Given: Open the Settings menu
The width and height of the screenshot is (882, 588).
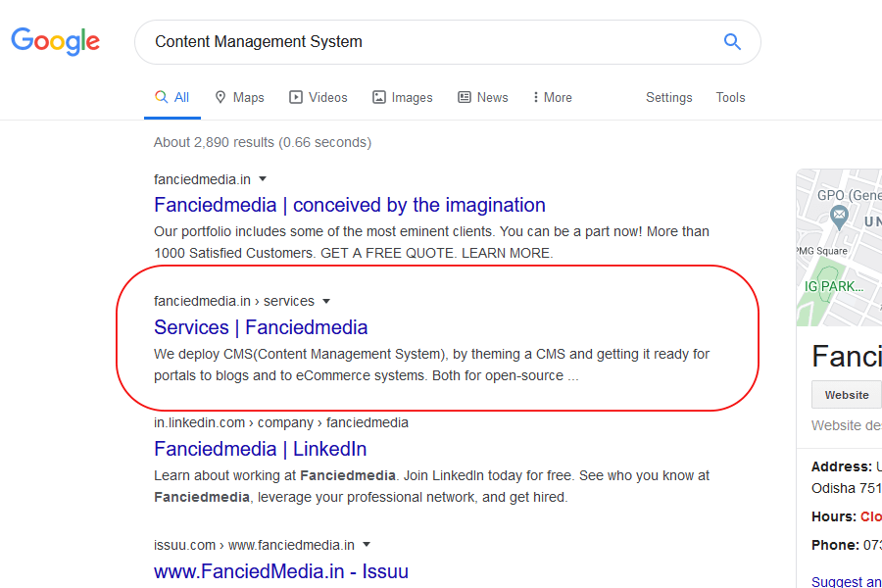Looking at the screenshot, I should 668,97.
